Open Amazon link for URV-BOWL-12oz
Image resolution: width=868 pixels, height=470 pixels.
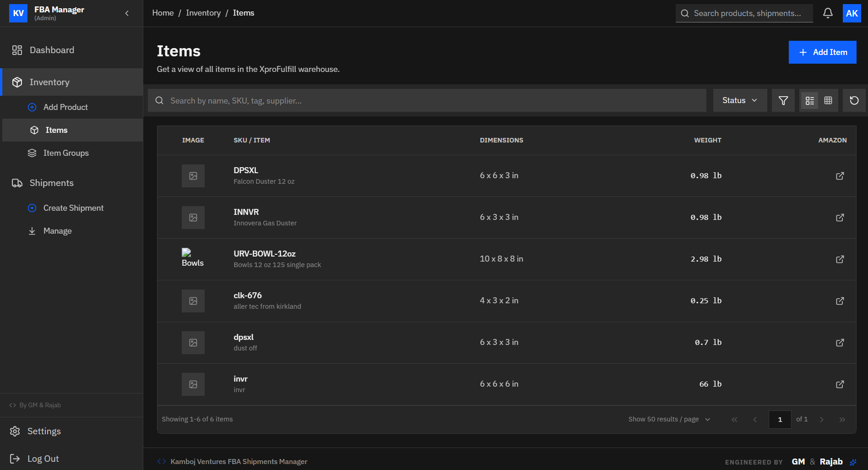[840, 259]
